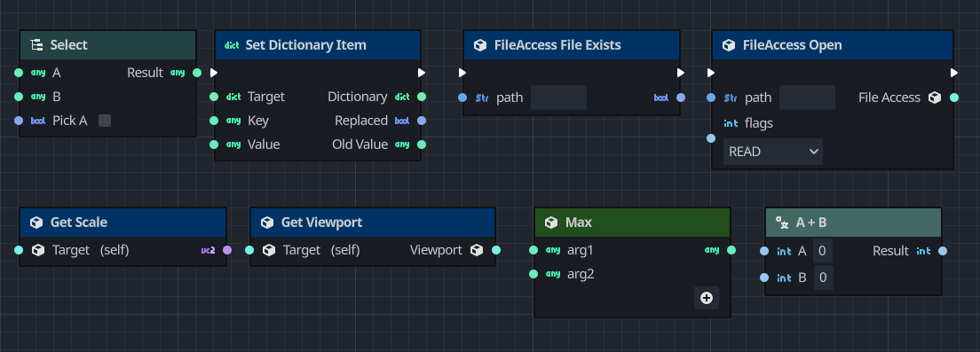Click the arg2 input port on Max
The image size is (980, 352).
(x=533, y=274)
